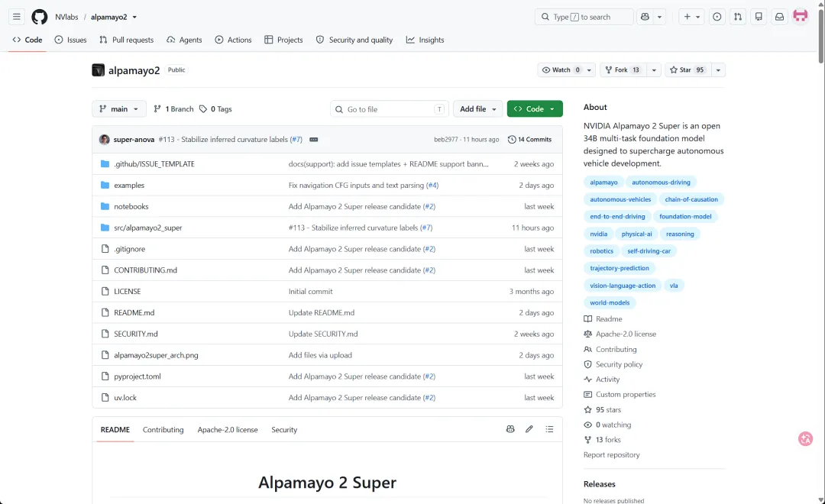
Task: Go to GitHub home via Octocat logo
Action: [40, 17]
